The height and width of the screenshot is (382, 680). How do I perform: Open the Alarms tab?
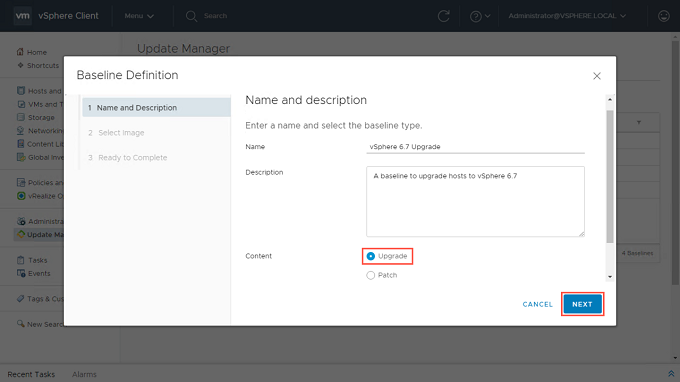pos(84,374)
